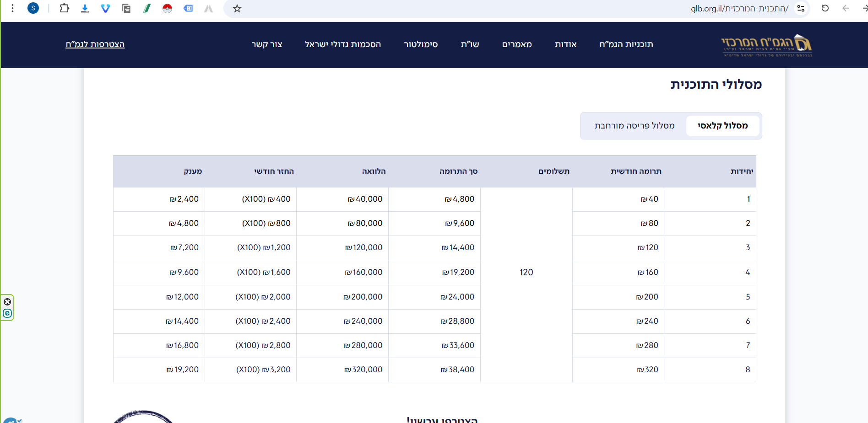The height and width of the screenshot is (423, 868).
Task: Open the סימולטור menu item
Action: coord(421,44)
